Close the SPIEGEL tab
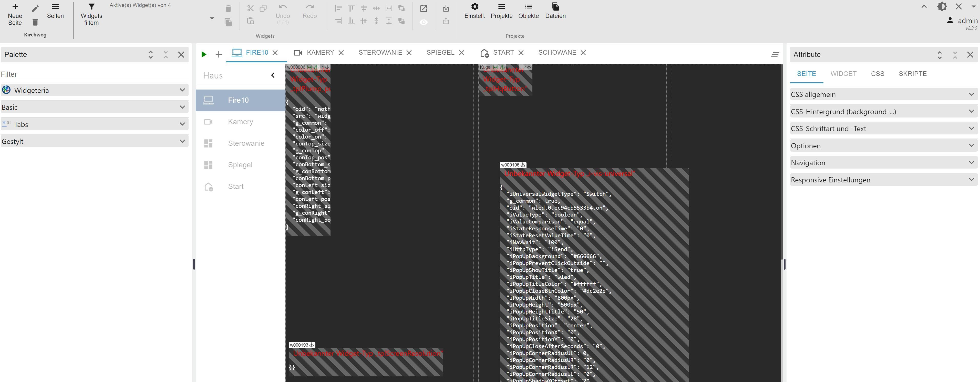This screenshot has height=382, width=980. 461,53
